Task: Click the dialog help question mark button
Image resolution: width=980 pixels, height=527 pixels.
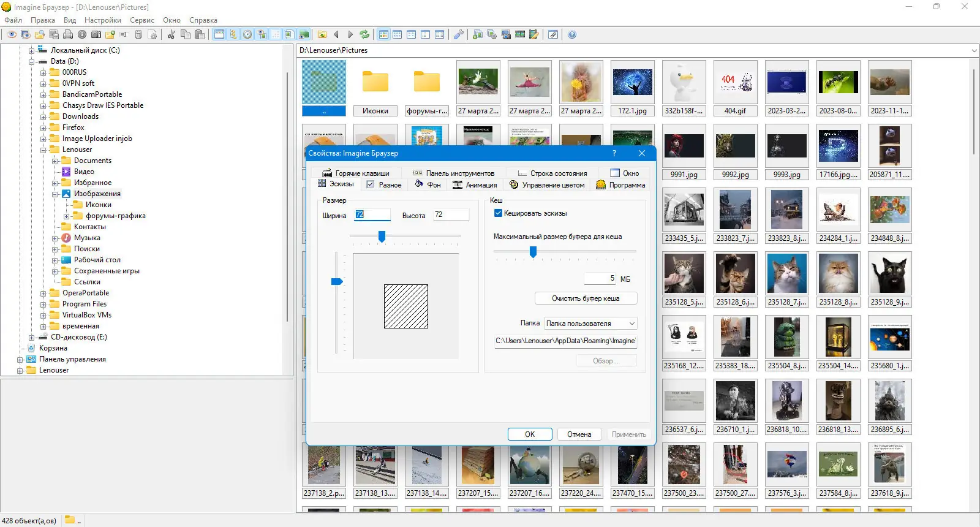Action: point(614,153)
